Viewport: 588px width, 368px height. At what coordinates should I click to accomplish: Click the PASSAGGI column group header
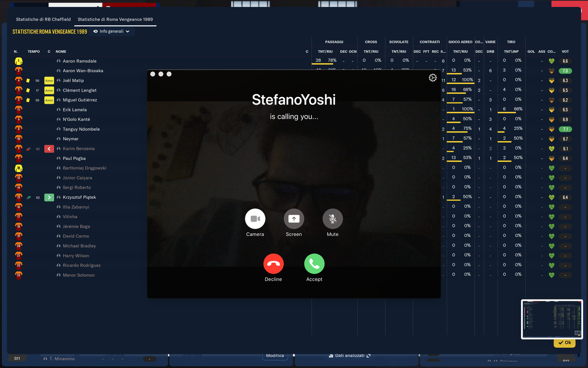pos(334,42)
